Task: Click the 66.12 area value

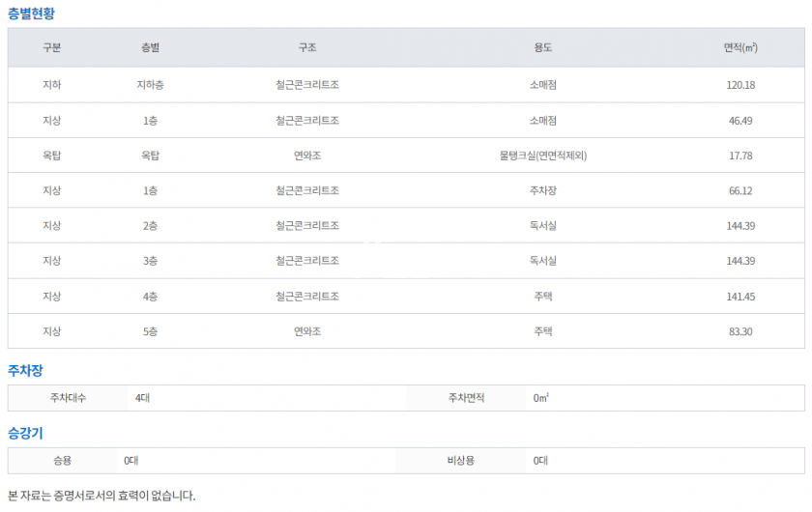Action: (x=740, y=190)
